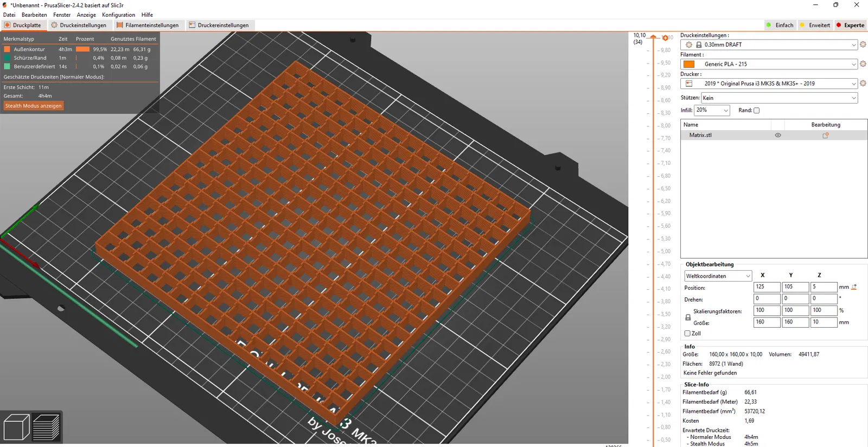Open the Bearbeiten menu
This screenshot has height=447, width=868.
point(34,15)
